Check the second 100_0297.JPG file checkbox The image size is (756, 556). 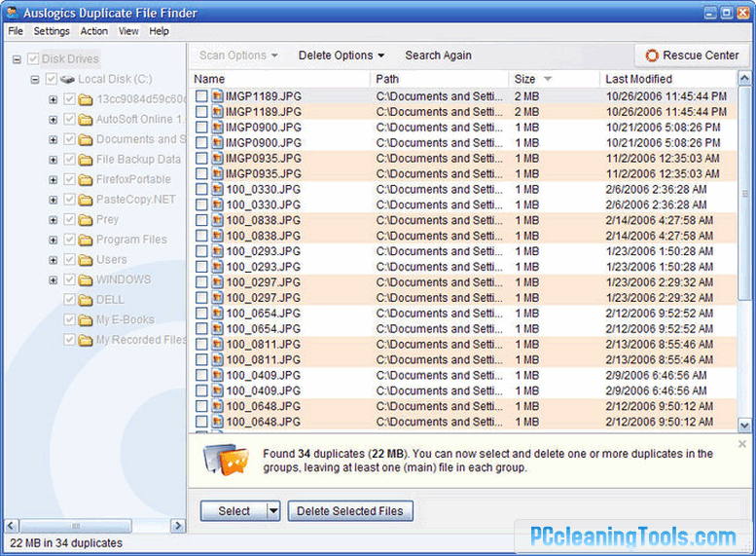pyautogui.click(x=201, y=298)
